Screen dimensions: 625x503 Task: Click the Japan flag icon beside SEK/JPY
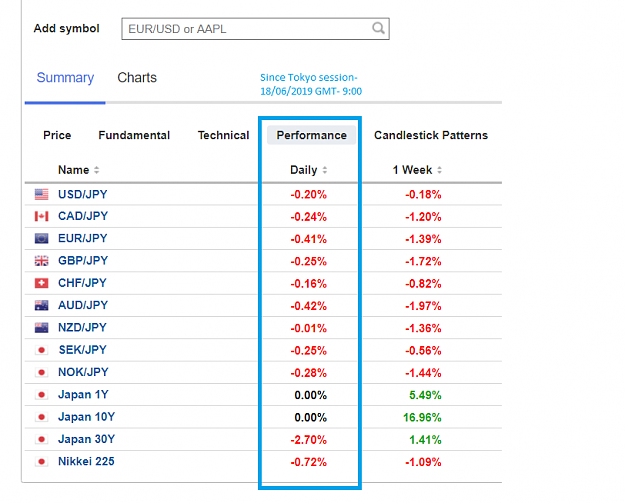tap(41, 350)
